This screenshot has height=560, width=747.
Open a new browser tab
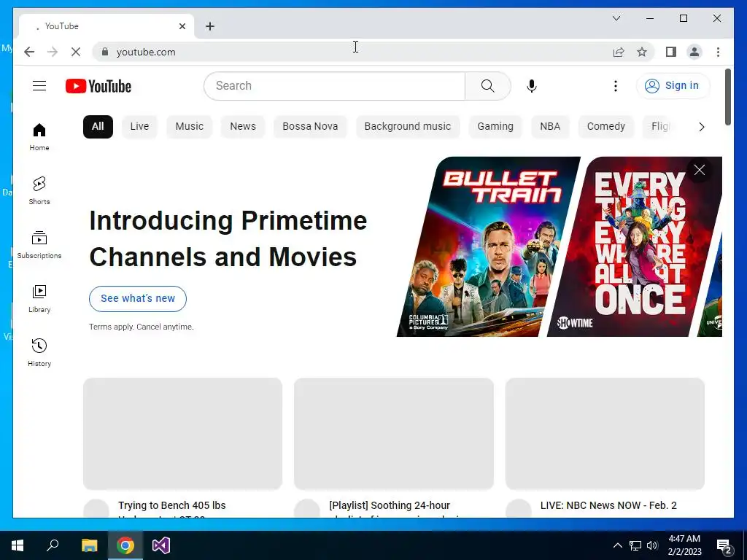coord(210,26)
